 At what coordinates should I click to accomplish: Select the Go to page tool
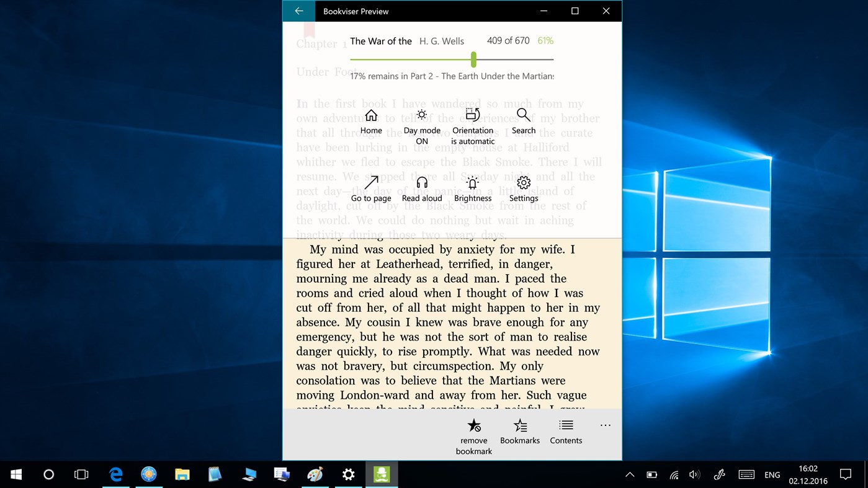coord(370,189)
